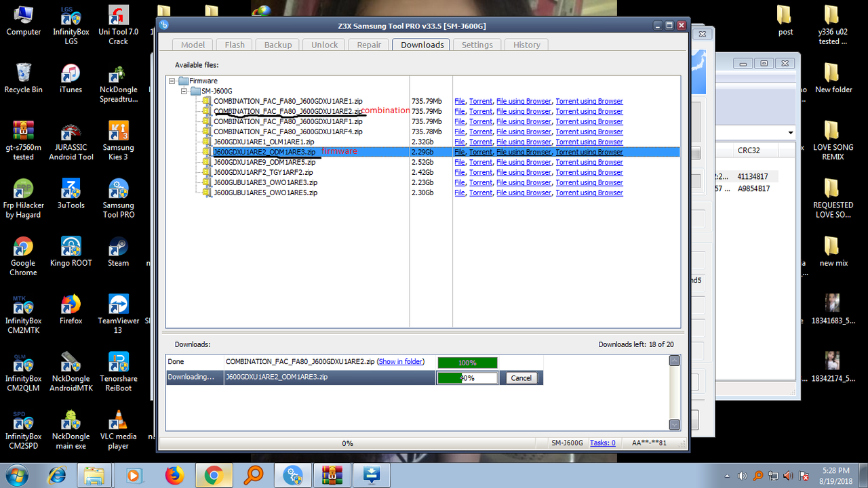Open Internet Explorer from taskbar
This screenshot has height=488, width=868.
[x=57, y=475]
